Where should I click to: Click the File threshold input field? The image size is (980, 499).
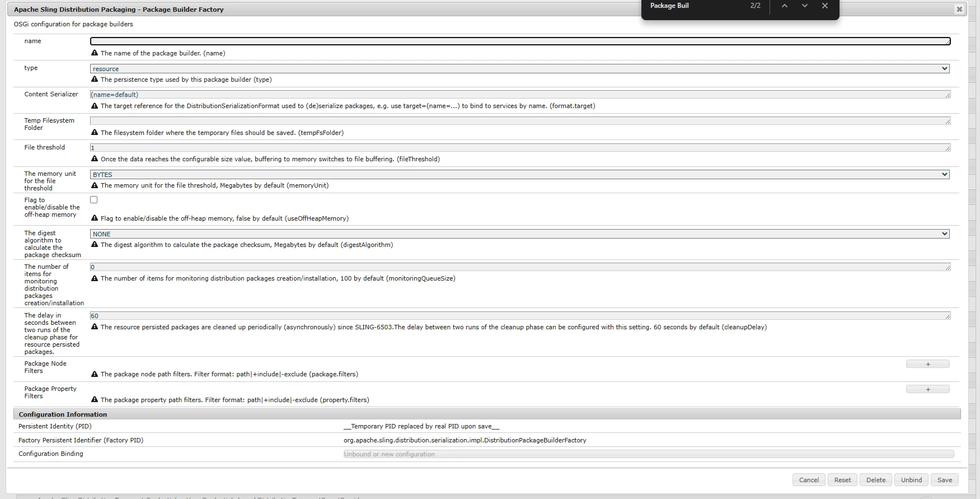point(520,148)
